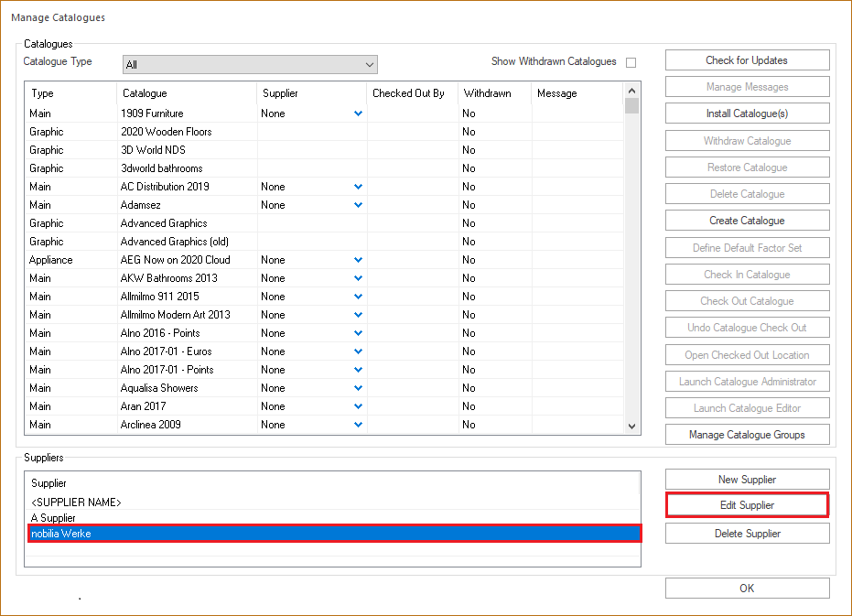Select the 2020 Wooden Floors catalogue

[167, 132]
